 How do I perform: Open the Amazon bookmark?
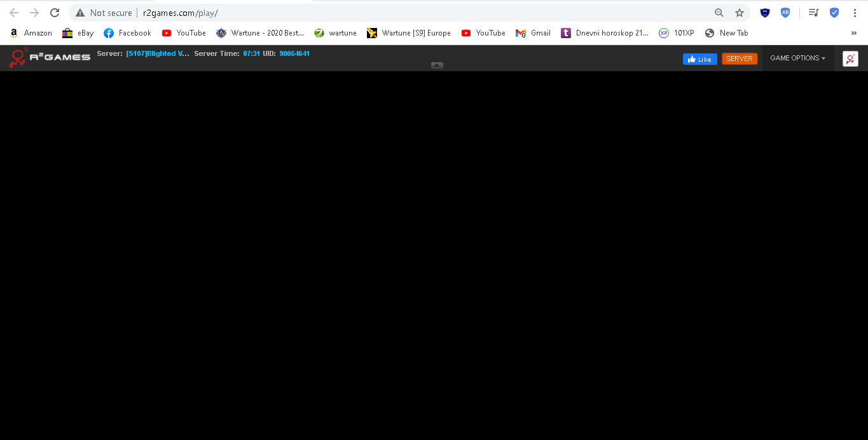point(31,33)
